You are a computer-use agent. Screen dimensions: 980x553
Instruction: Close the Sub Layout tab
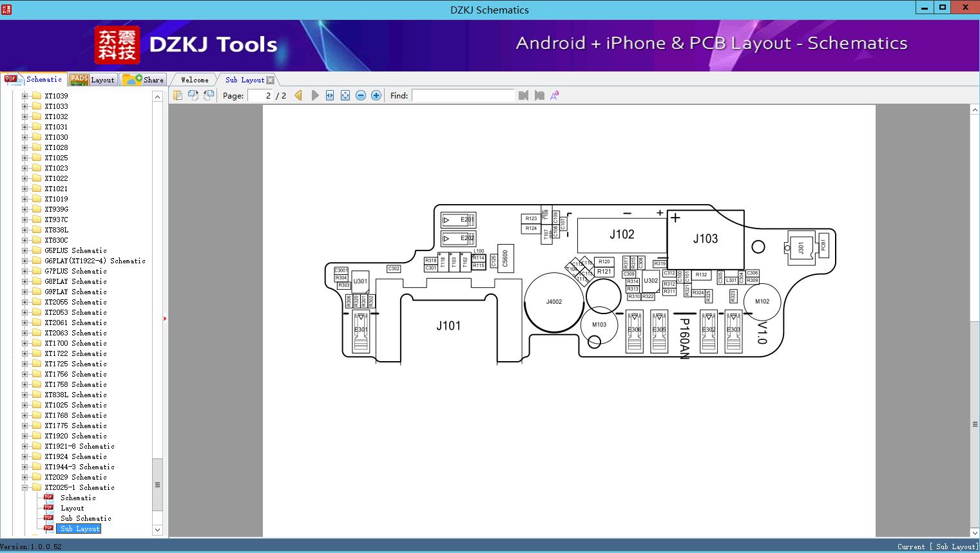(x=271, y=80)
